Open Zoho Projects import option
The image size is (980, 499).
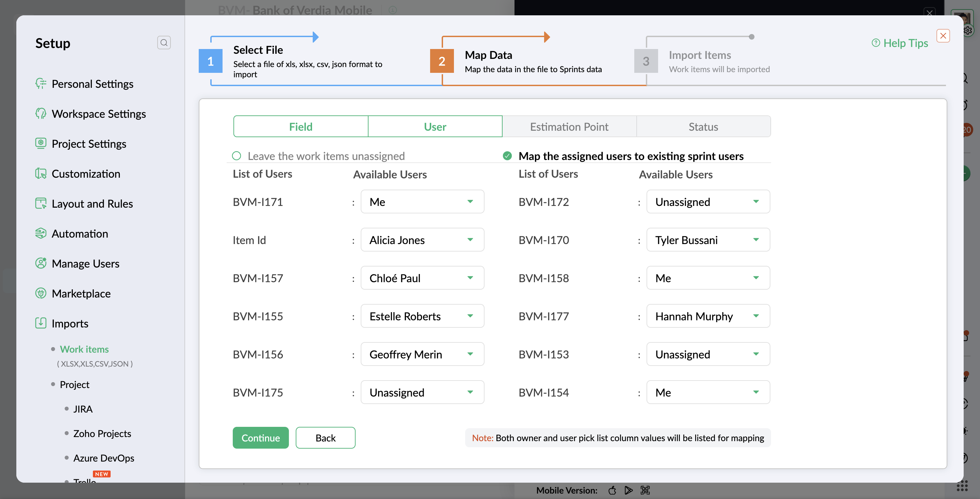102,434
